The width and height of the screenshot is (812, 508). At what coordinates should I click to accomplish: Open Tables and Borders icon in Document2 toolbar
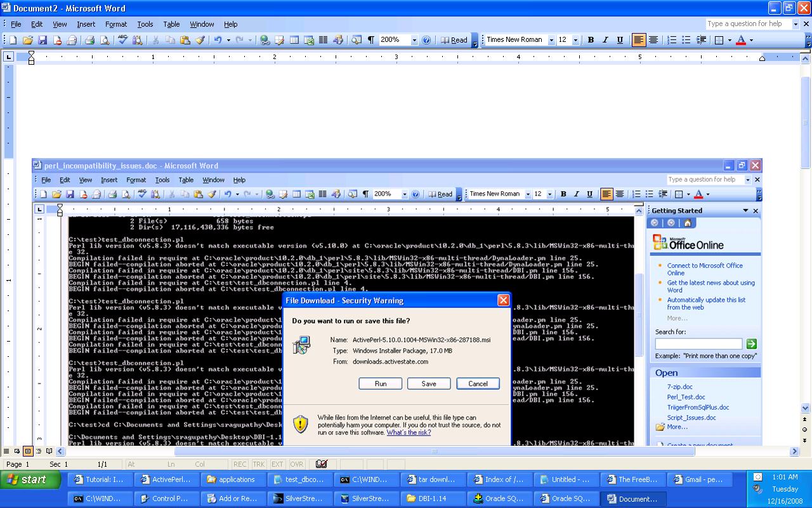pos(279,40)
